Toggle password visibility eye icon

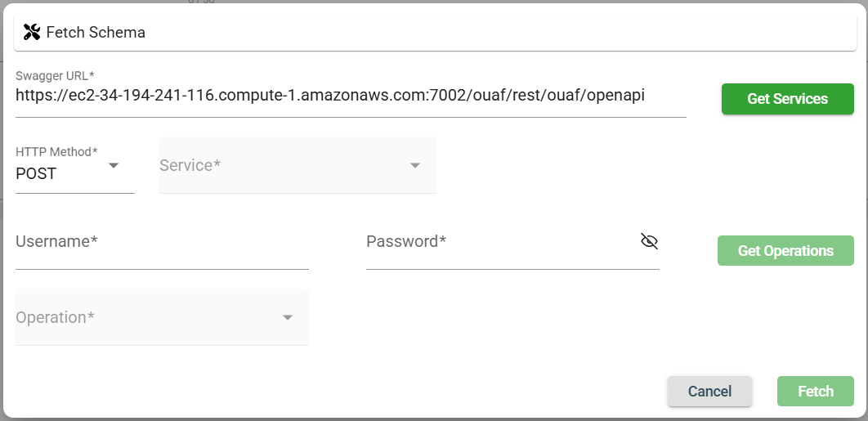(x=650, y=241)
